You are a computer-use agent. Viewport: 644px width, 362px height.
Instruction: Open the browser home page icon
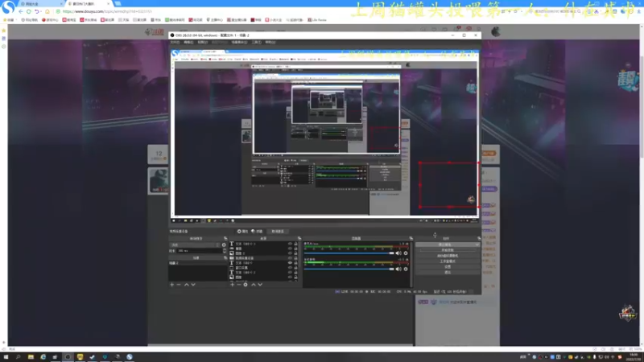[x=47, y=11]
